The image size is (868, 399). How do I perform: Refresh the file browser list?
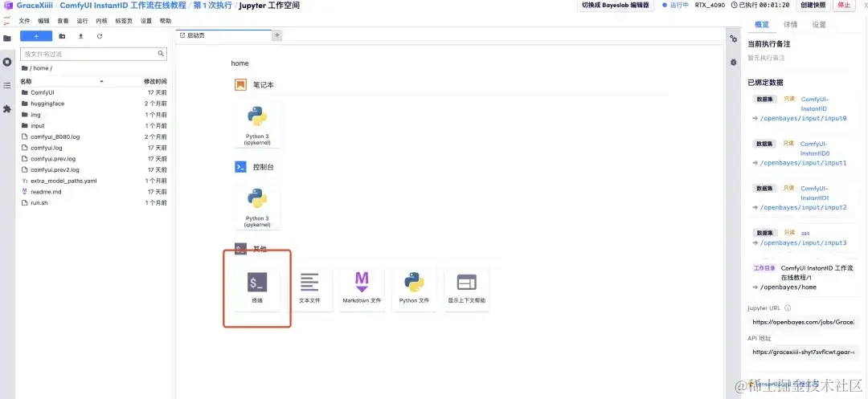tap(100, 36)
